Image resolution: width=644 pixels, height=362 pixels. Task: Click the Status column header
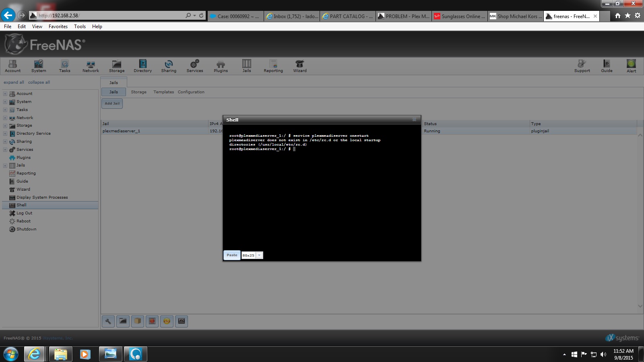pos(476,123)
